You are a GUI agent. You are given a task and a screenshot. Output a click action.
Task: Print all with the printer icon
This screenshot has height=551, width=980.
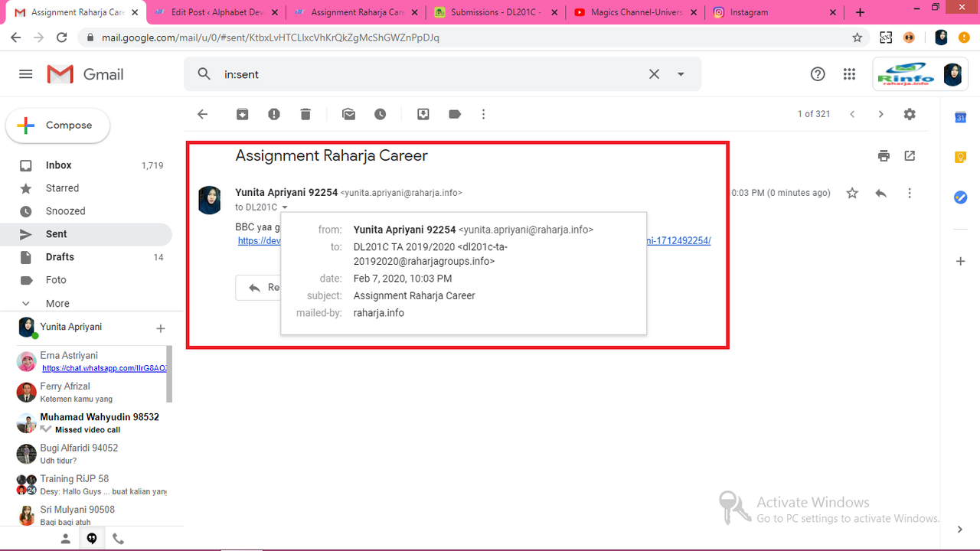[x=884, y=155]
